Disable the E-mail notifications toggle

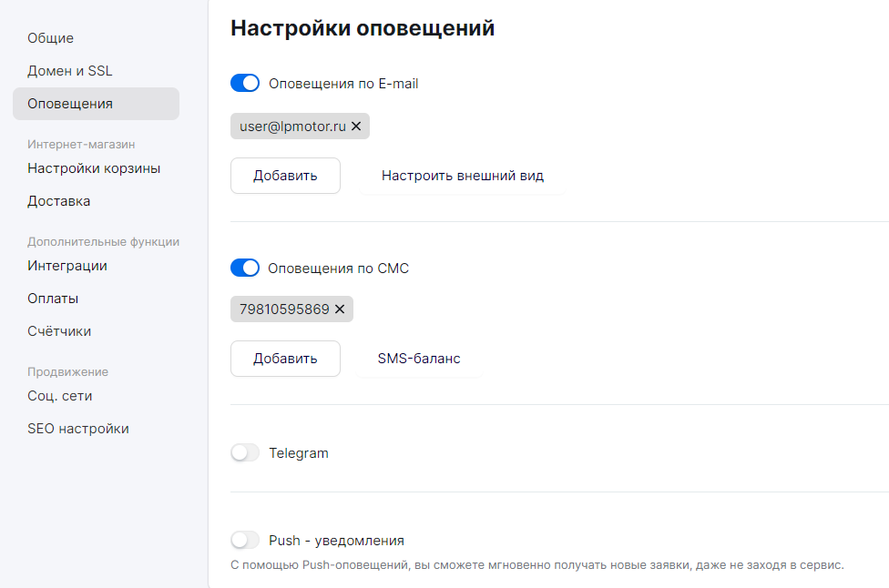click(x=245, y=83)
